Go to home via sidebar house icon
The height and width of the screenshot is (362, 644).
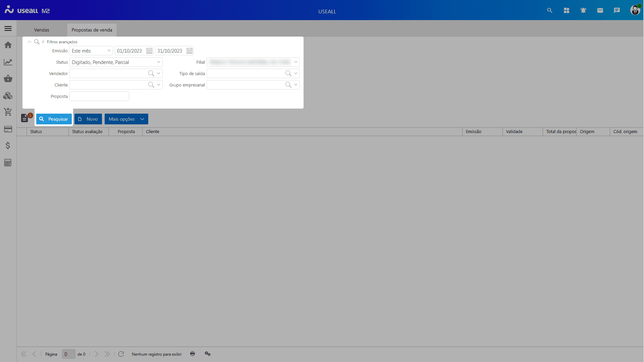click(x=8, y=45)
